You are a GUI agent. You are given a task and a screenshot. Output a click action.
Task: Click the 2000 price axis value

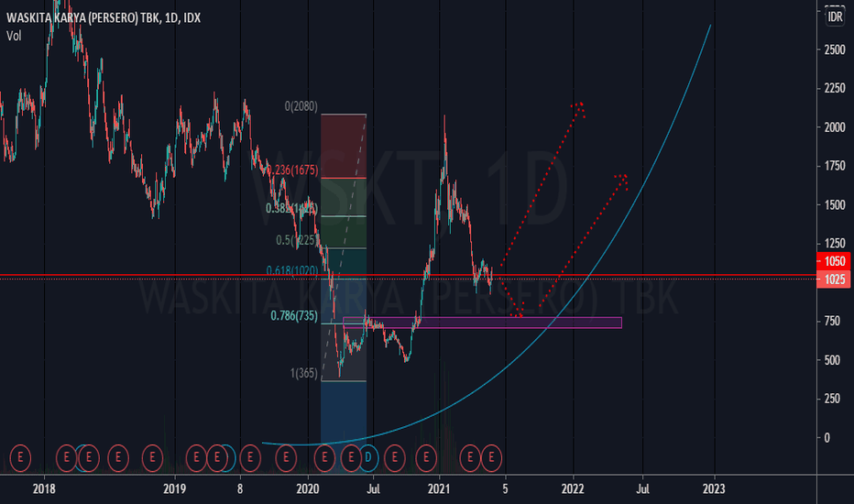(835, 127)
